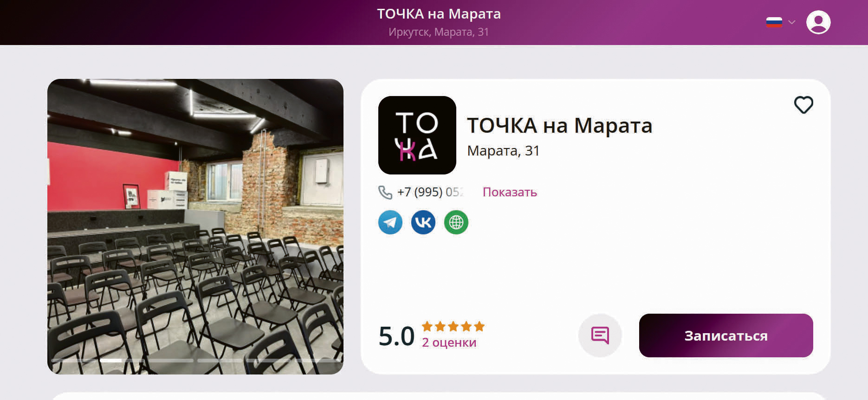
Task: Open the reviews chat bubble icon
Action: tap(600, 335)
